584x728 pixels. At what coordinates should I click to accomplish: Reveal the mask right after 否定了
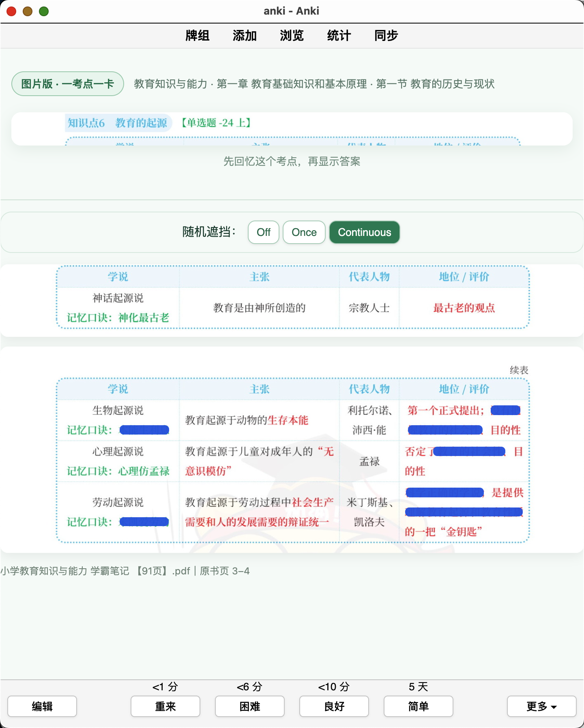click(x=470, y=452)
